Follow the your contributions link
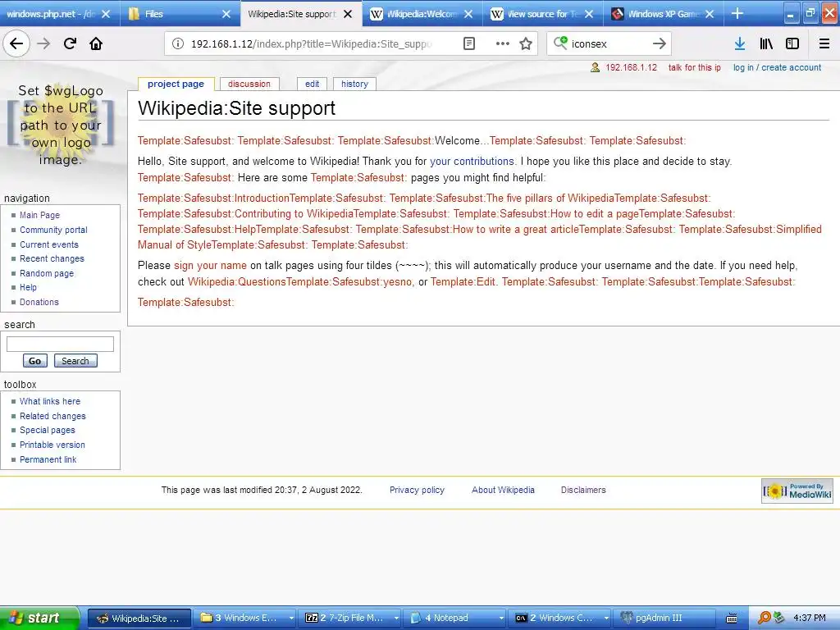This screenshot has width=840, height=630. 472,162
